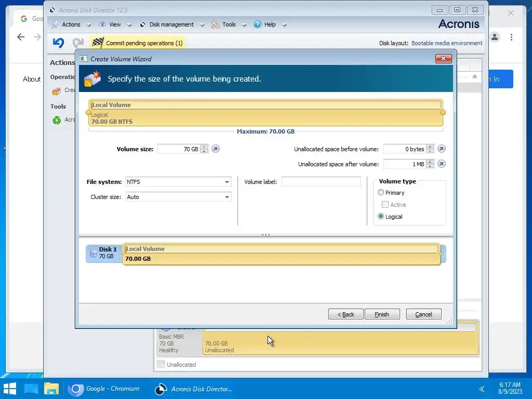This screenshot has width=532, height=399.
Task: Click Acronis Disk Director taskbar item
Action: point(193,389)
